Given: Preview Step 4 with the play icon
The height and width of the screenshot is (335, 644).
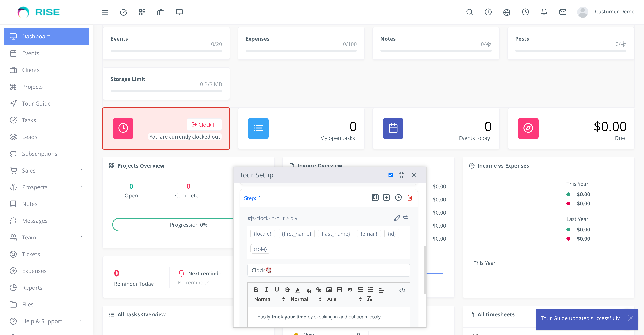Looking at the screenshot, I should click(398, 197).
